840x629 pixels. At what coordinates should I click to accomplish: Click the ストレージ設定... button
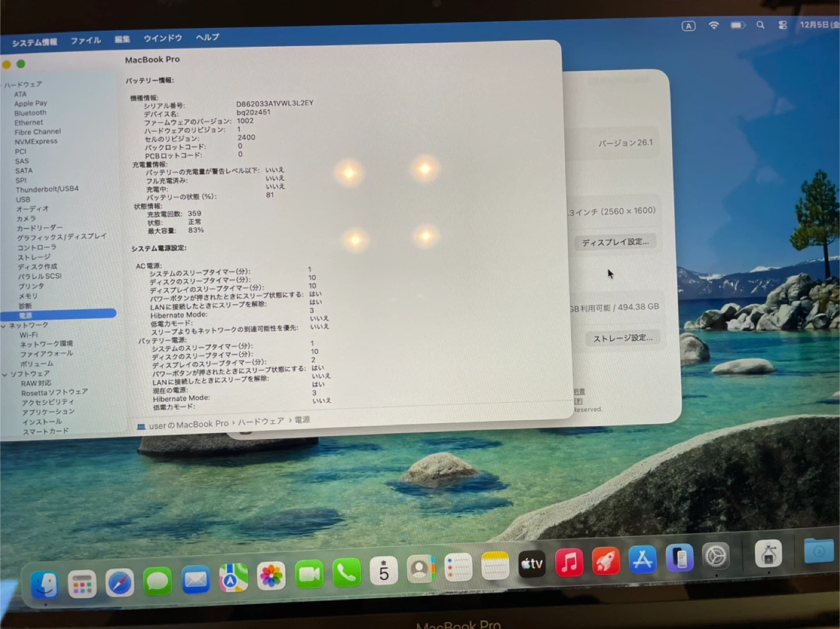point(622,338)
